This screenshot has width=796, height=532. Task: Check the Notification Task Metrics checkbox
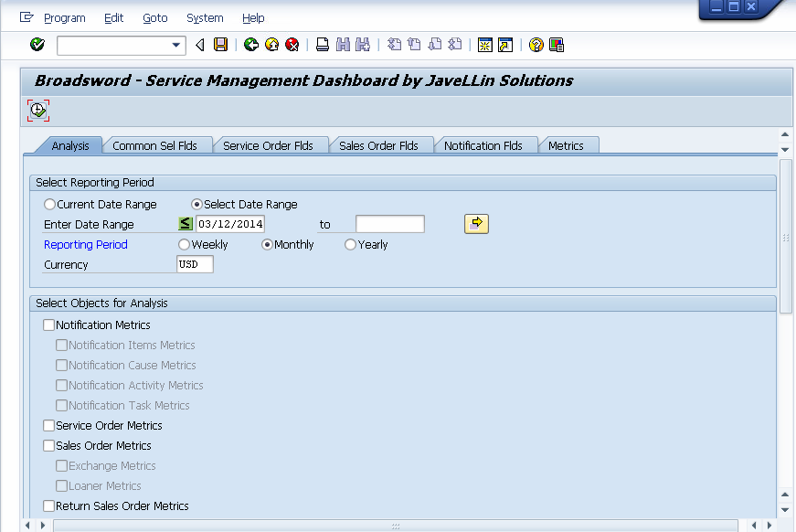pyautogui.click(x=61, y=406)
